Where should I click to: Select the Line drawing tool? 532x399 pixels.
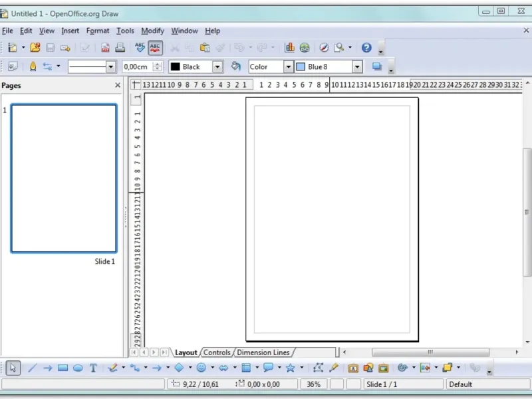coord(32,368)
